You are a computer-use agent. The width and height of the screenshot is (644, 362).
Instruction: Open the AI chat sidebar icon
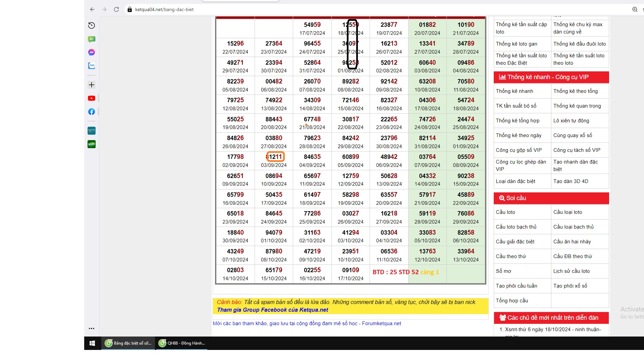pos(92,39)
